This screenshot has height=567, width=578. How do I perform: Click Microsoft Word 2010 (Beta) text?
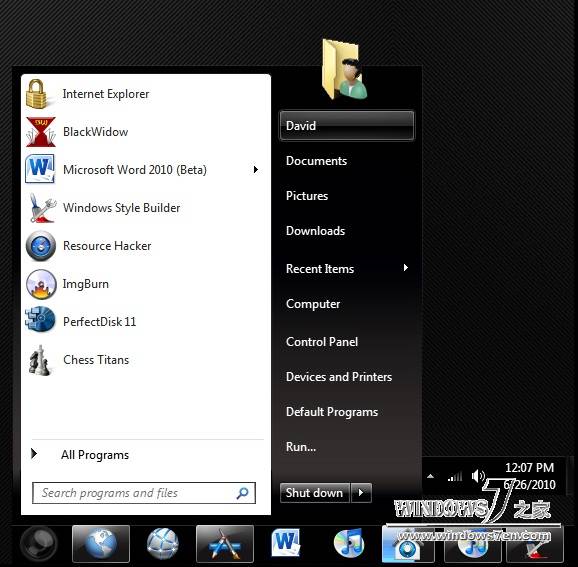135,170
